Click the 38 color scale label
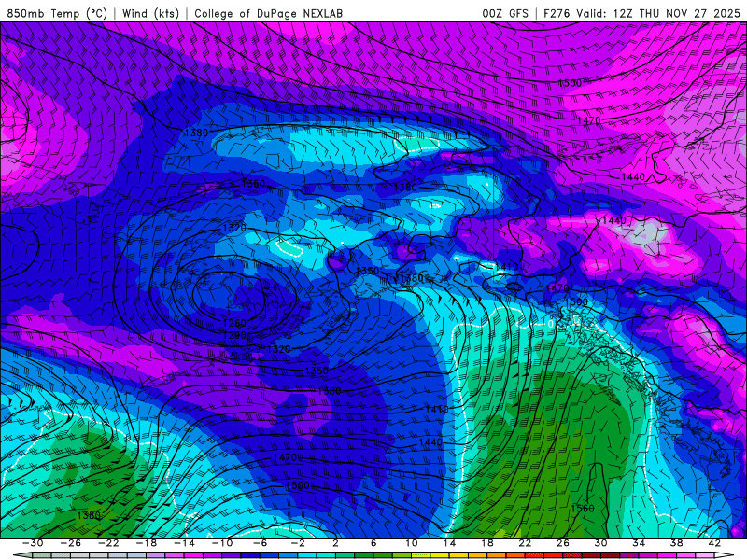This screenshot has height=560, width=747. pyautogui.click(x=676, y=543)
